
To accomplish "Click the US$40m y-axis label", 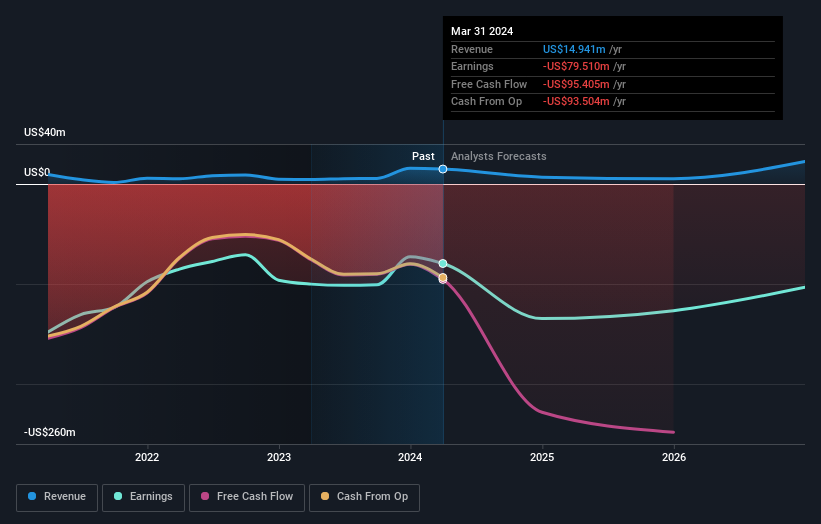I will [45, 132].
